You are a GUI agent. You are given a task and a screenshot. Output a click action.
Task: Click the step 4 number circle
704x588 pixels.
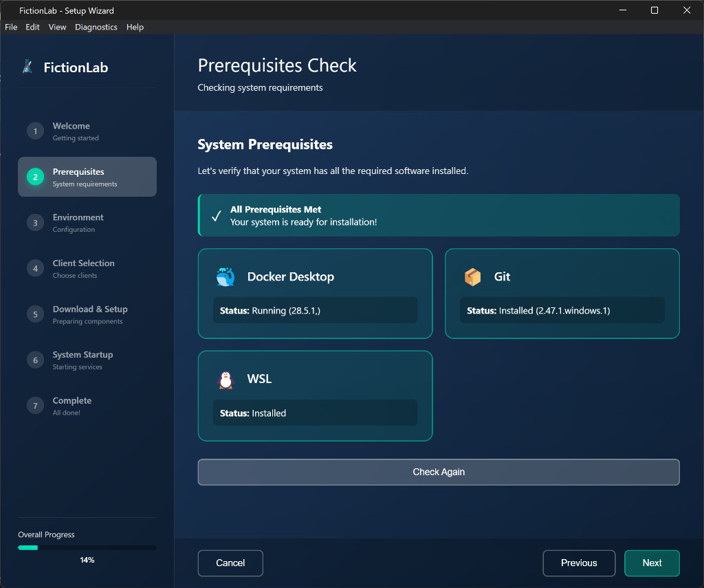click(35, 269)
